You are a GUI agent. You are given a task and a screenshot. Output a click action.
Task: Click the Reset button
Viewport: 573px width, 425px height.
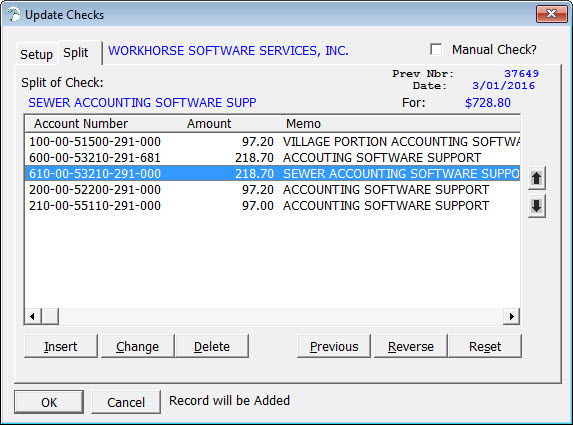click(x=485, y=346)
